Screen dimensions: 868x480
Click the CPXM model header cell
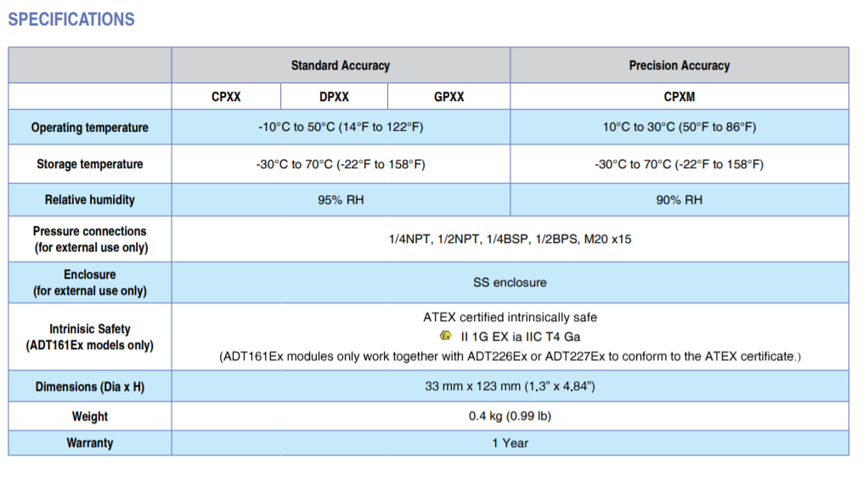(679, 97)
